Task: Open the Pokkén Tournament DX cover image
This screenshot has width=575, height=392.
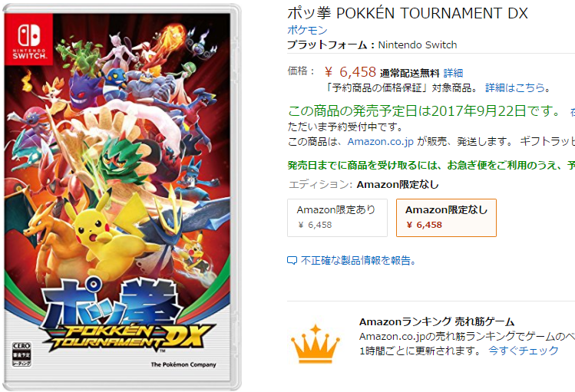Action: tap(121, 197)
